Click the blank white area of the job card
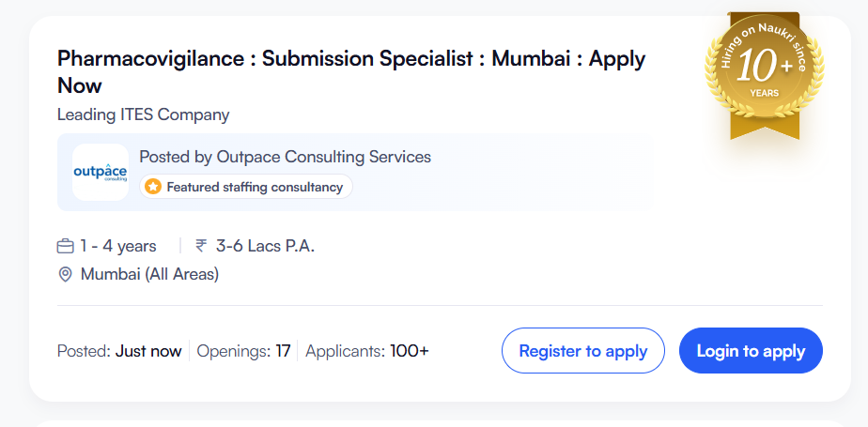Viewport: 868px width, 427px height. coord(564,253)
